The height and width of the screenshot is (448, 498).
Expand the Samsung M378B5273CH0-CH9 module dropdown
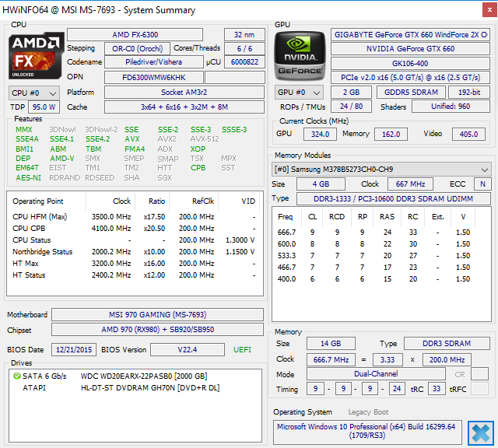click(381, 170)
